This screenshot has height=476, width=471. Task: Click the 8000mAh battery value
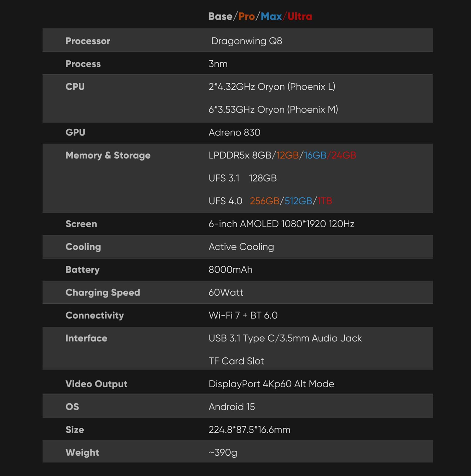230,270
